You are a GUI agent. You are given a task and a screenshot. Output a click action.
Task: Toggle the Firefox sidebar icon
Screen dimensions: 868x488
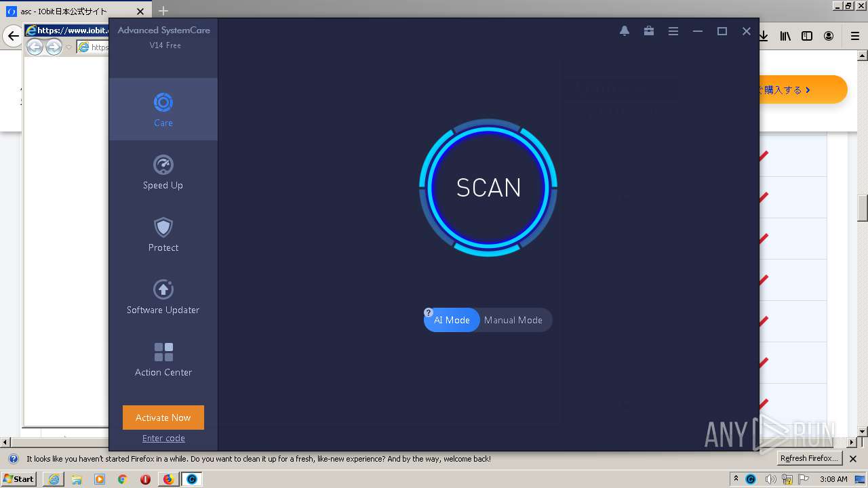click(x=807, y=36)
